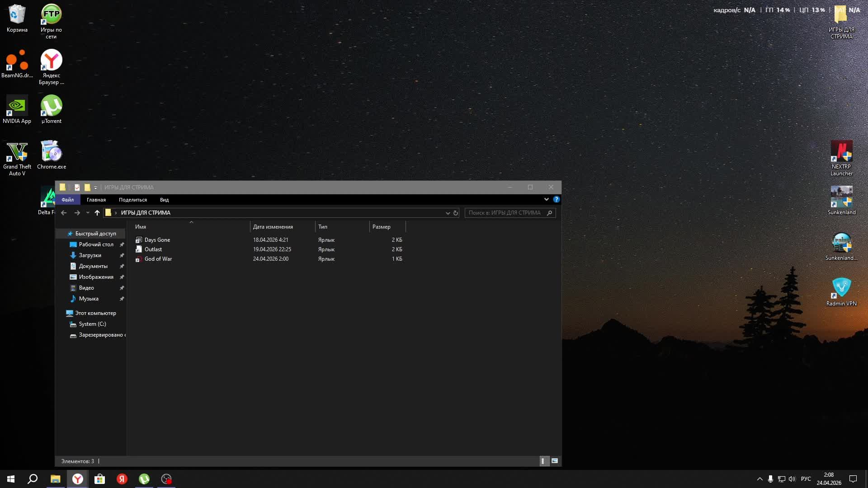Open Days Gone shortcut file
The height and width of the screenshot is (488, 868).
(x=157, y=240)
